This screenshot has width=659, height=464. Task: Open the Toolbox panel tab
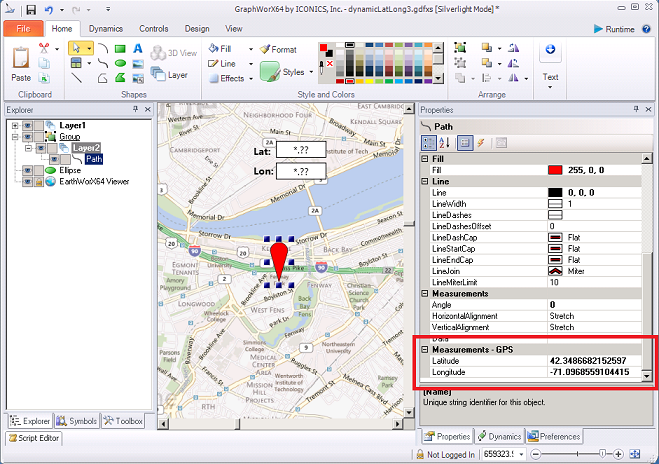click(123, 421)
